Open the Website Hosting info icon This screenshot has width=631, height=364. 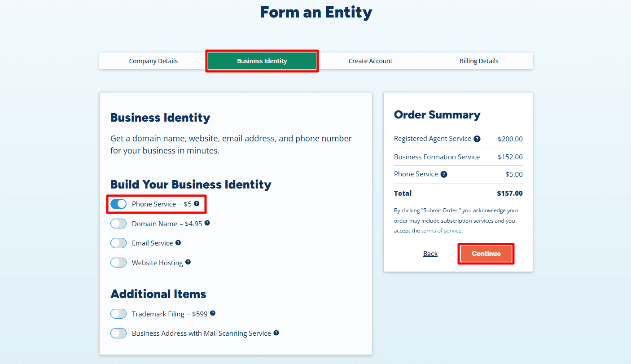188,262
